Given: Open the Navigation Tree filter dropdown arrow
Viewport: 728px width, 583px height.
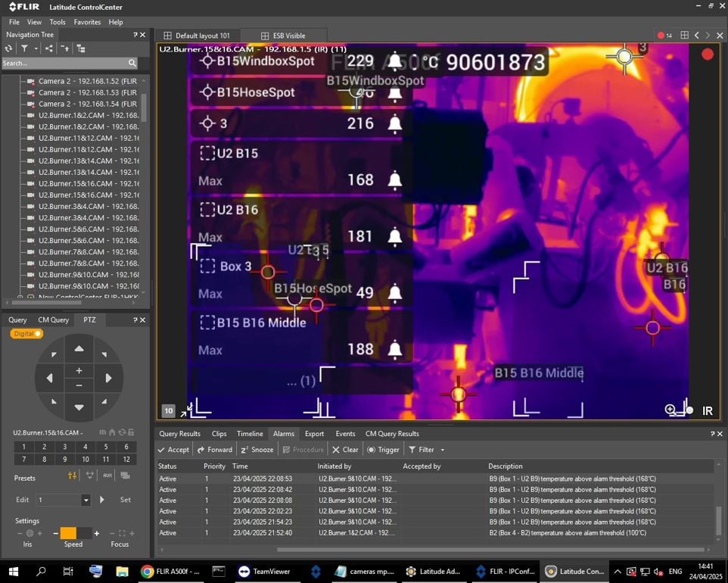Looking at the screenshot, I should click(34, 48).
